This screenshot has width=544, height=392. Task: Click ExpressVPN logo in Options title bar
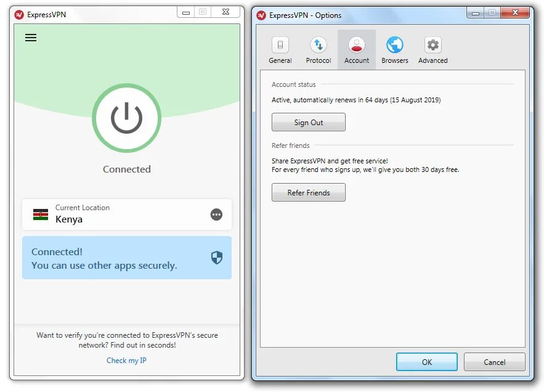point(261,15)
